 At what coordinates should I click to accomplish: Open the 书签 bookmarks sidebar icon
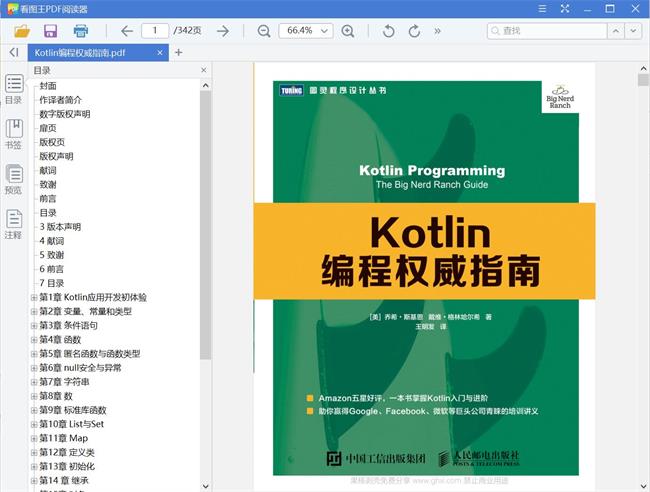tap(14, 134)
